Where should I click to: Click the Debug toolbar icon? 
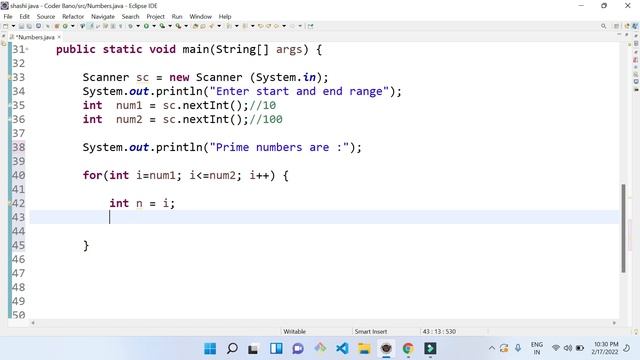[130, 26]
